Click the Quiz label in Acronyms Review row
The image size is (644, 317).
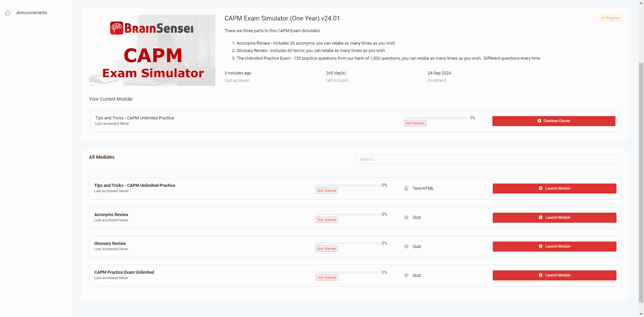coord(417,217)
